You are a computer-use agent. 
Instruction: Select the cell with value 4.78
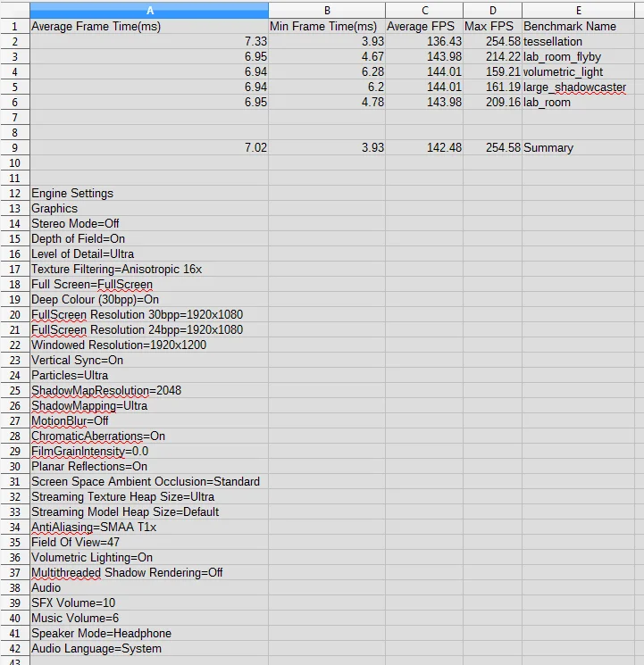click(x=327, y=103)
